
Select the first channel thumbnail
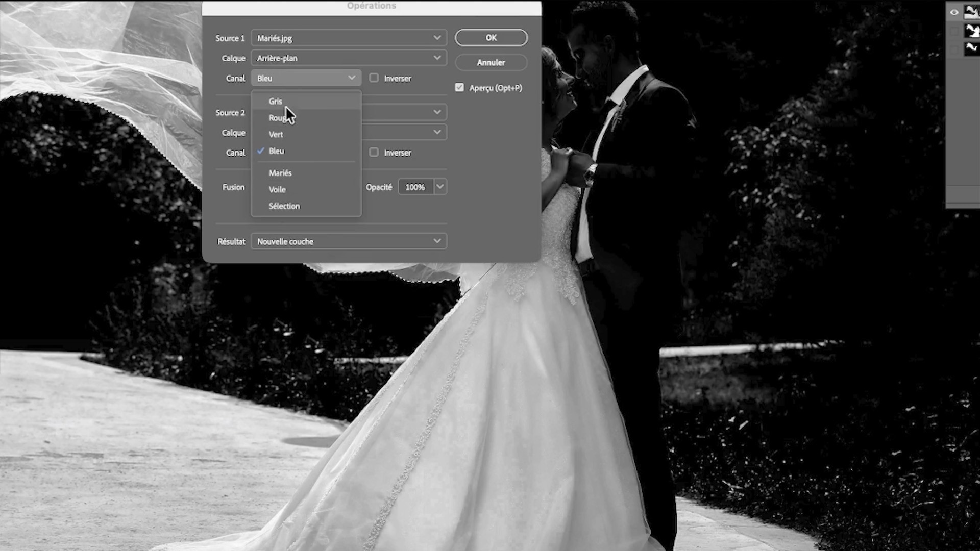tap(971, 12)
